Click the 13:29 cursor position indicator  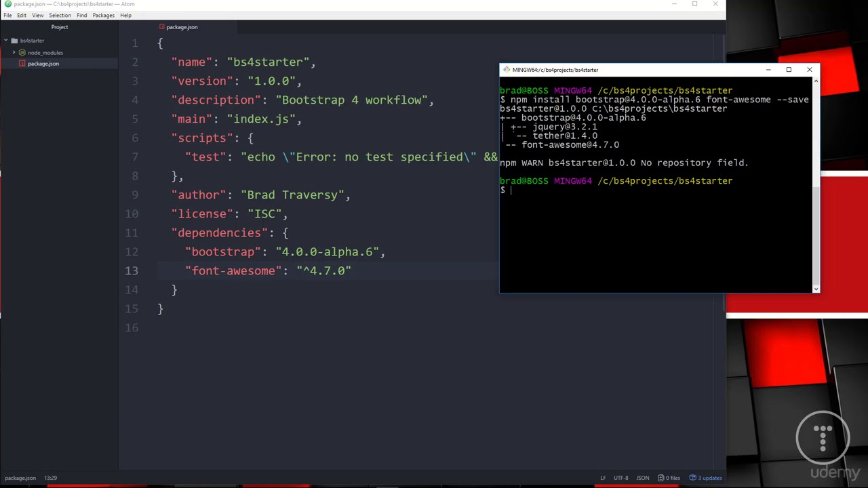51,478
